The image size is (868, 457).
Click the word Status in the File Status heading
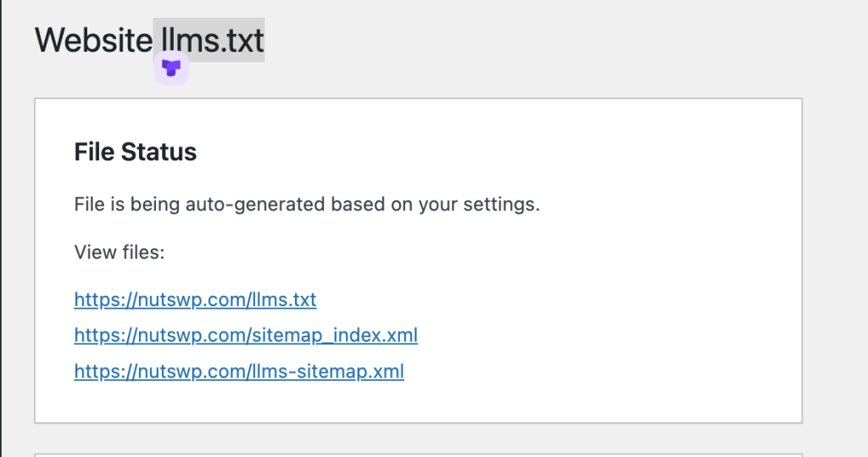point(159,152)
